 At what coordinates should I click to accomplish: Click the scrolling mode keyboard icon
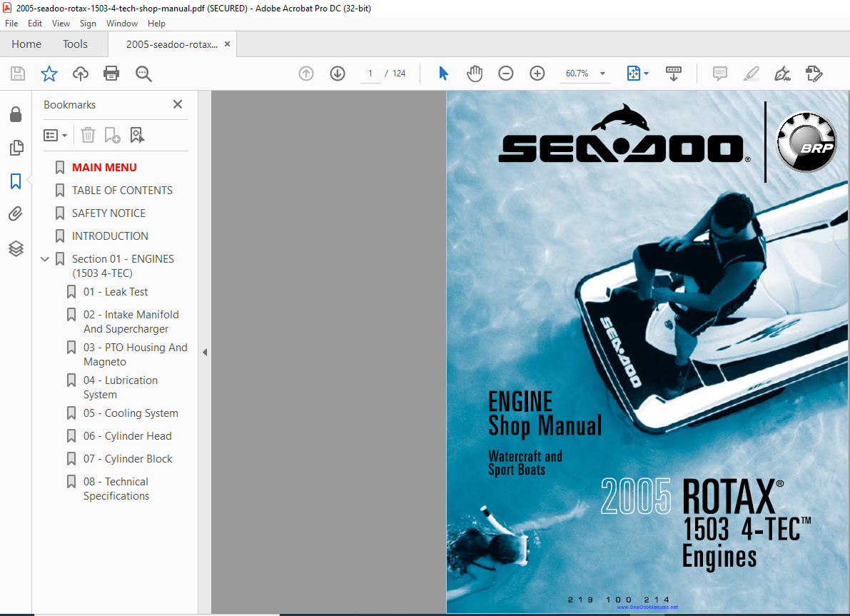pos(674,74)
